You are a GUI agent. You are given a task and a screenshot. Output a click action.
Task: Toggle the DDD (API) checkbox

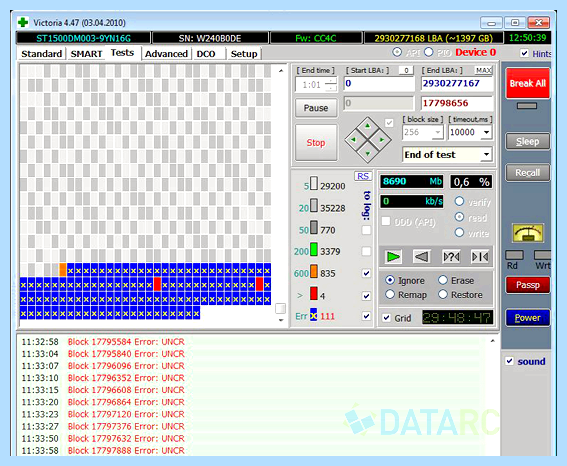[386, 221]
